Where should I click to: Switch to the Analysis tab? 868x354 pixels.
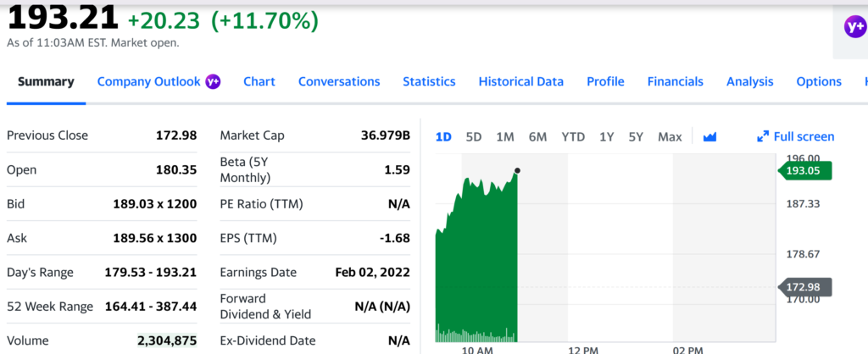[749, 81]
